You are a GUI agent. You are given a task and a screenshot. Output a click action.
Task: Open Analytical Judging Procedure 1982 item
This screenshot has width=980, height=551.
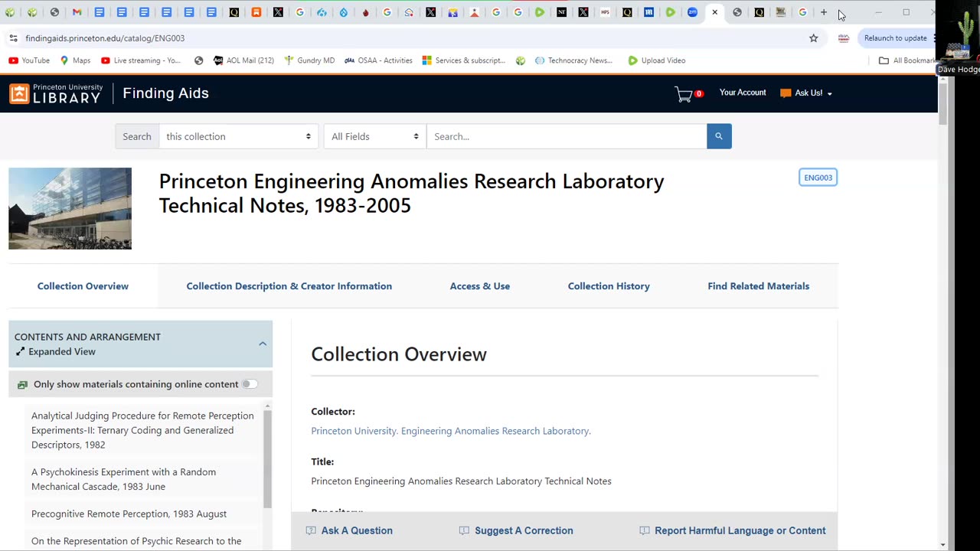click(142, 430)
